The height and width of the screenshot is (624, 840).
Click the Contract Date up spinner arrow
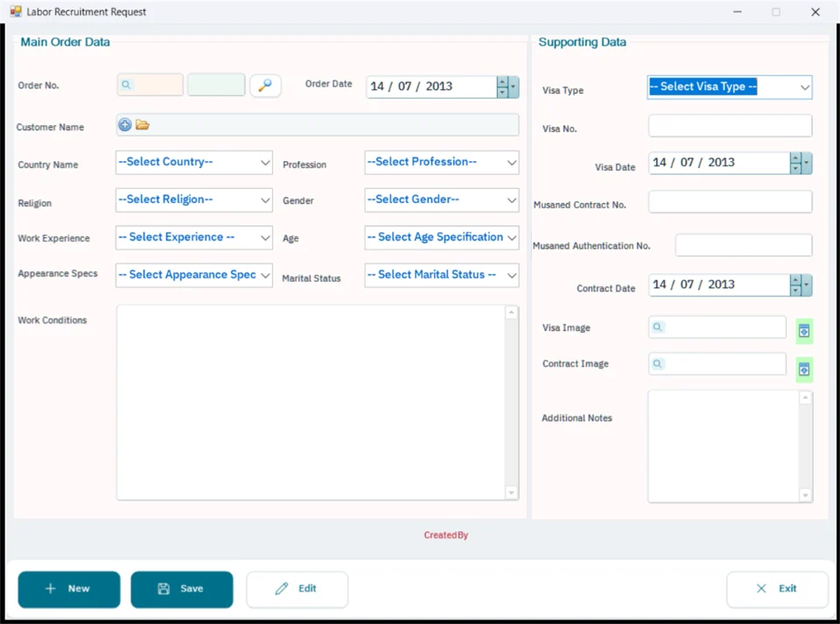795,279
